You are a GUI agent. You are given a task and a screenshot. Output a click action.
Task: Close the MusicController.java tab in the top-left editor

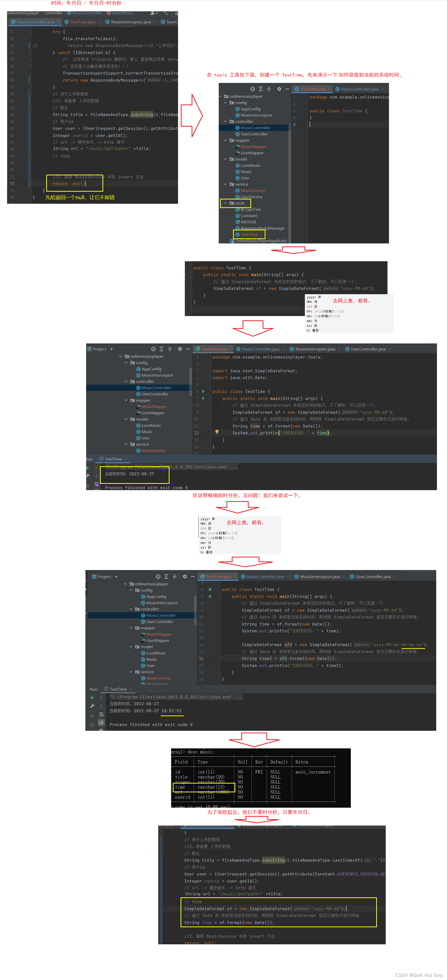pyautogui.click(x=58, y=22)
